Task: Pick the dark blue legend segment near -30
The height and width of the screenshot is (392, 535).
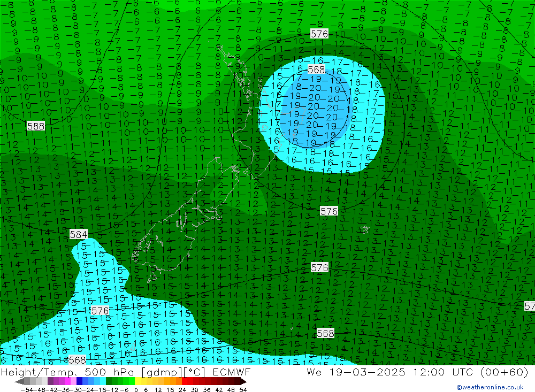Action: 79,381
